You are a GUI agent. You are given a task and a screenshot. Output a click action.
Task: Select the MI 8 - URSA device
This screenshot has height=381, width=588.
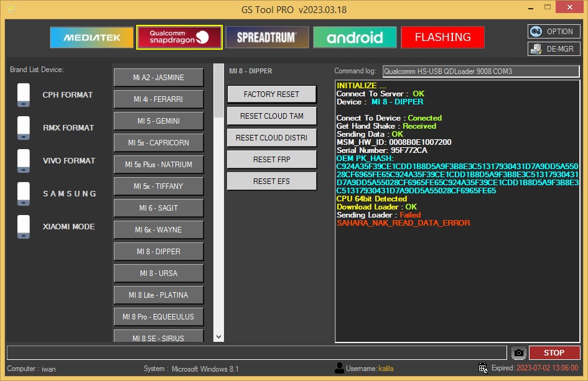click(159, 273)
